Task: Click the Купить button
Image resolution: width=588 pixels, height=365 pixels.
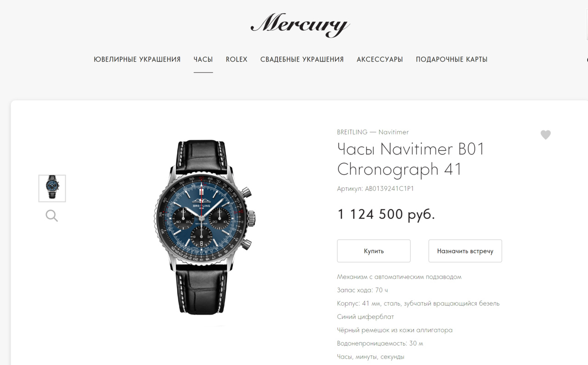Action: pos(373,251)
